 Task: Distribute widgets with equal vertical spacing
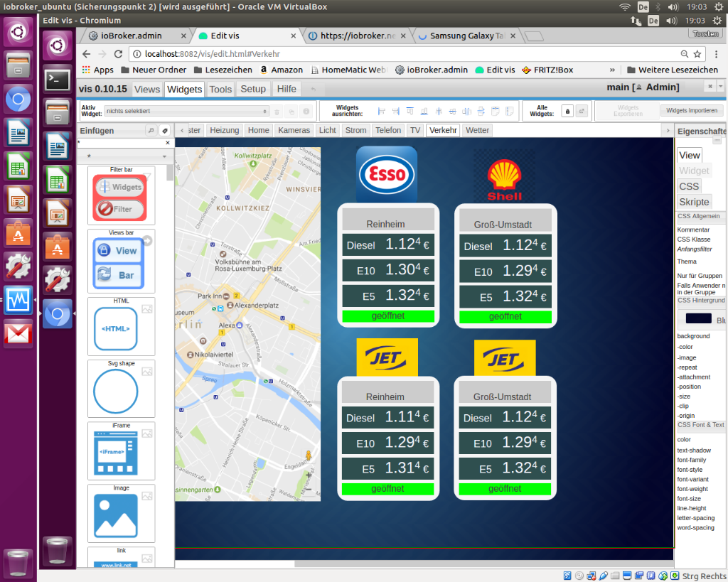[x=481, y=112]
